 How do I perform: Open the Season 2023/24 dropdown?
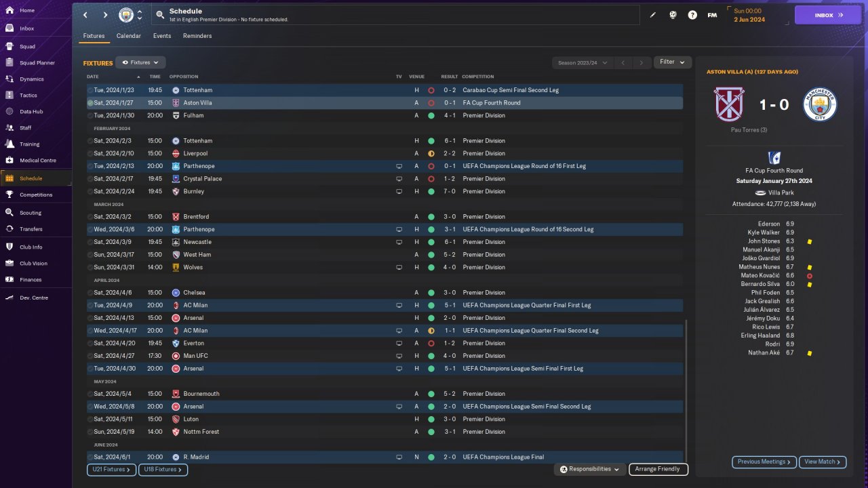(x=582, y=63)
